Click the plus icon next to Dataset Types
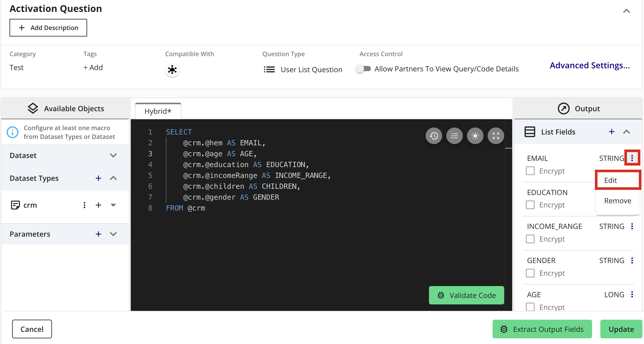This screenshot has width=644, height=344. (98, 178)
